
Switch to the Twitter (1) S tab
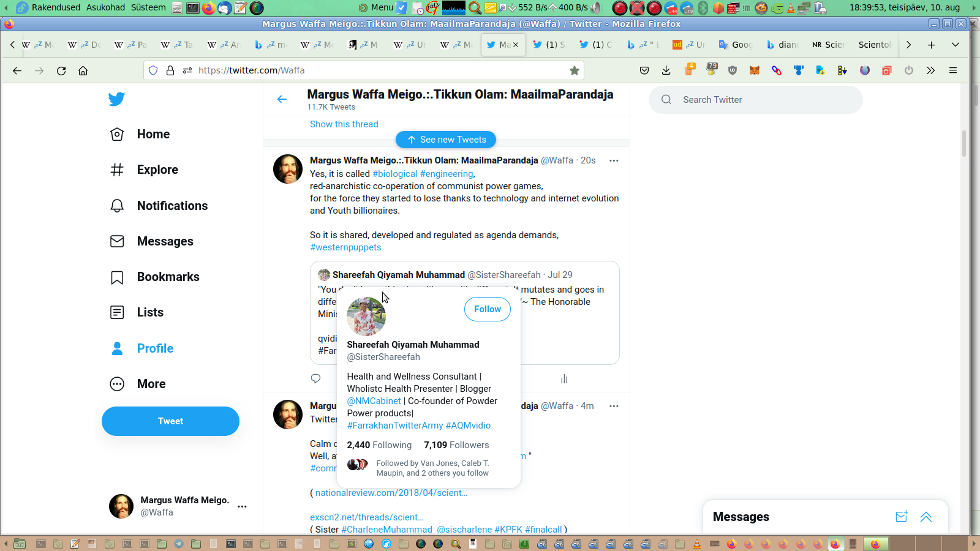(x=549, y=45)
